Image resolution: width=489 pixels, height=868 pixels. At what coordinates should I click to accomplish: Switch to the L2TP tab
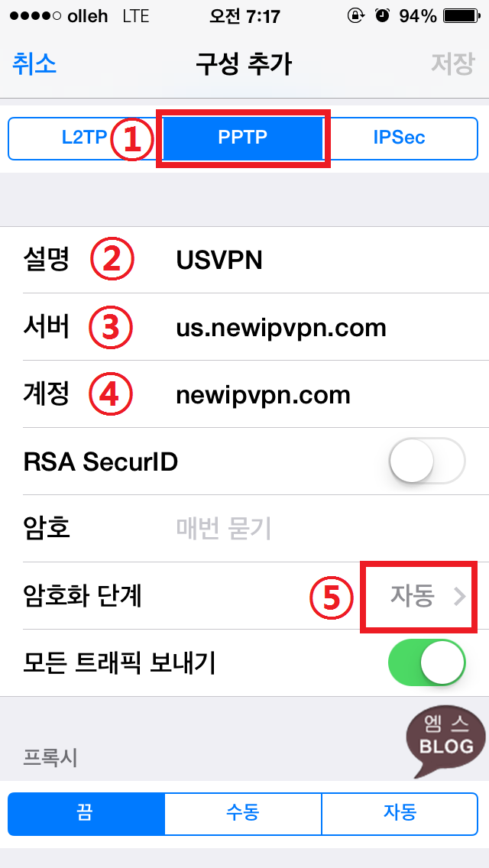84,138
